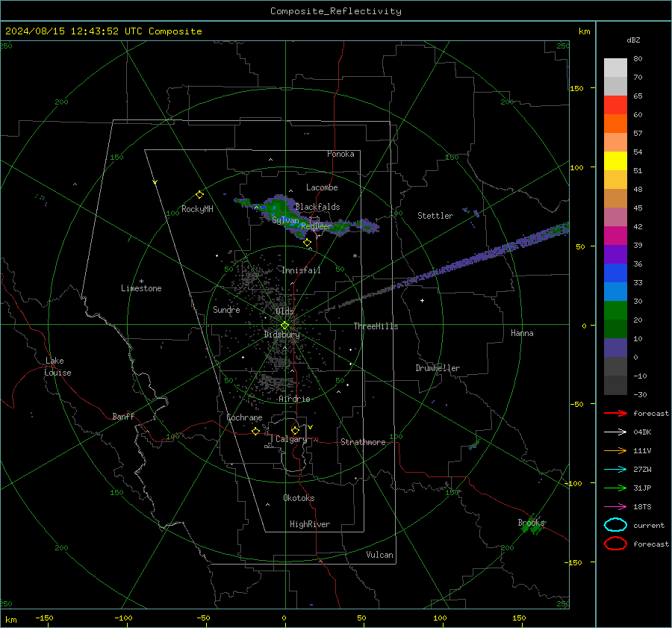This screenshot has width=672, height=628.
Task: Click the Cochrane city label
Action: [x=244, y=417]
